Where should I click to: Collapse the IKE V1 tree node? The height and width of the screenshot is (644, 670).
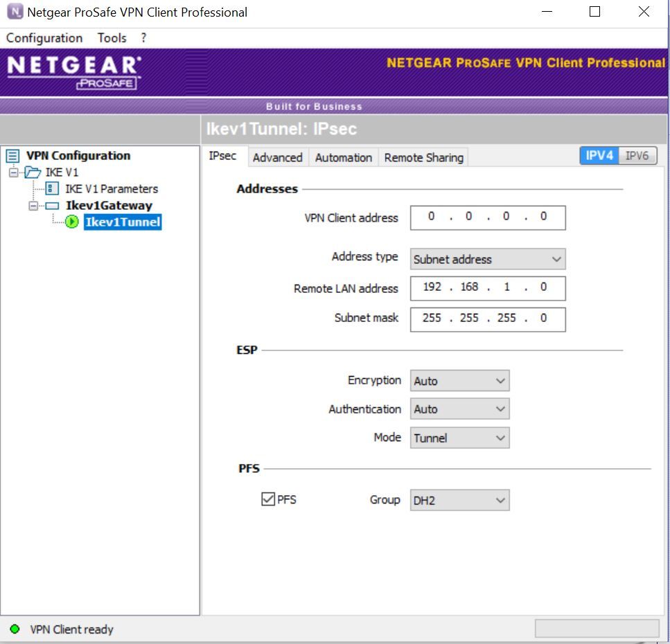tap(14, 172)
